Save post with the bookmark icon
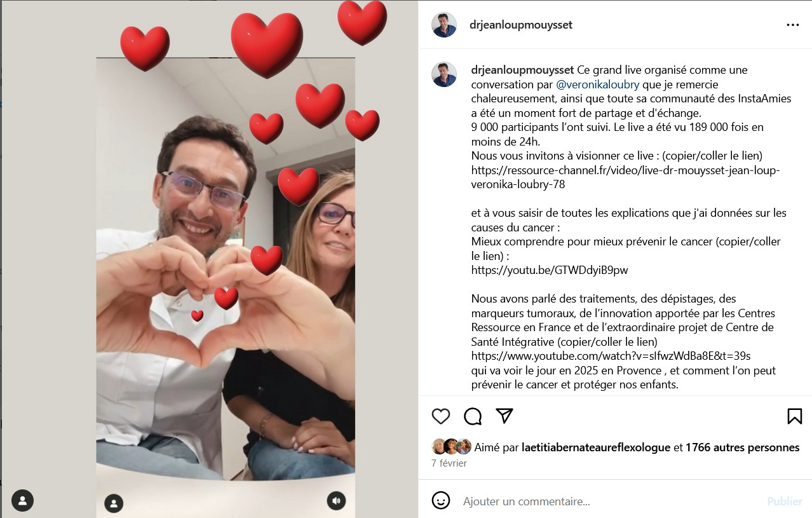 [x=794, y=416]
